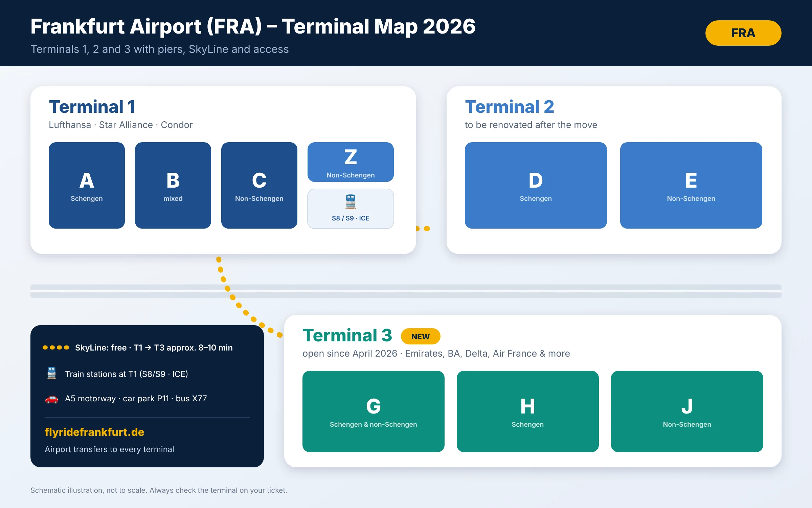Click 'Terminals 1, 2 and 3 with piers' subtitle
This screenshot has width=812, height=508.
pos(160,49)
